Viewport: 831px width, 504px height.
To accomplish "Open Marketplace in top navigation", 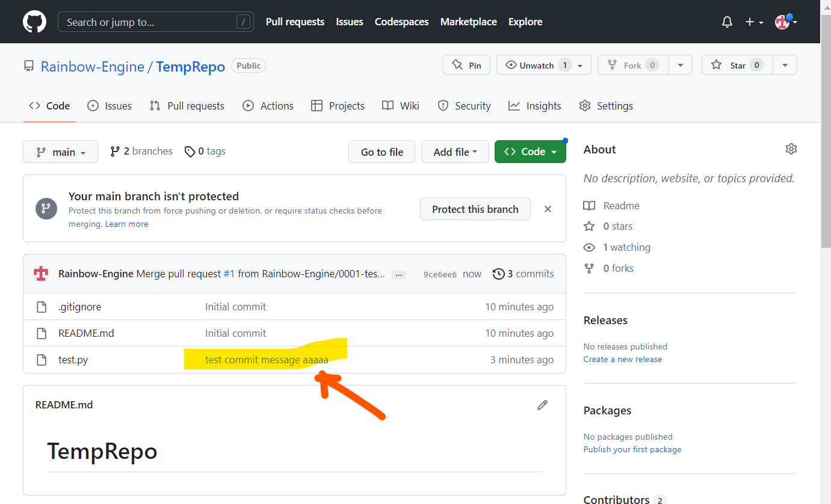I will 468,22.
